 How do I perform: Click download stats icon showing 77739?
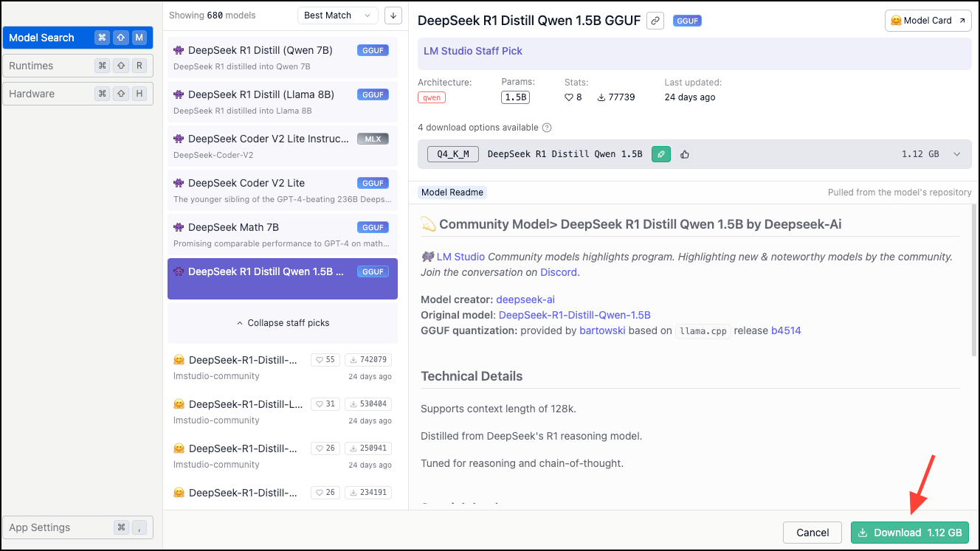click(x=601, y=97)
